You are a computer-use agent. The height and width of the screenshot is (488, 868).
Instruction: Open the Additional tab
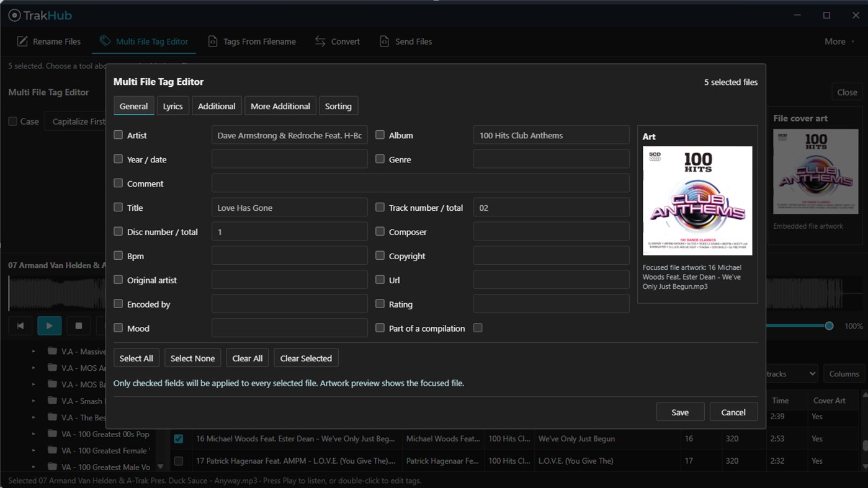(217, 106)
